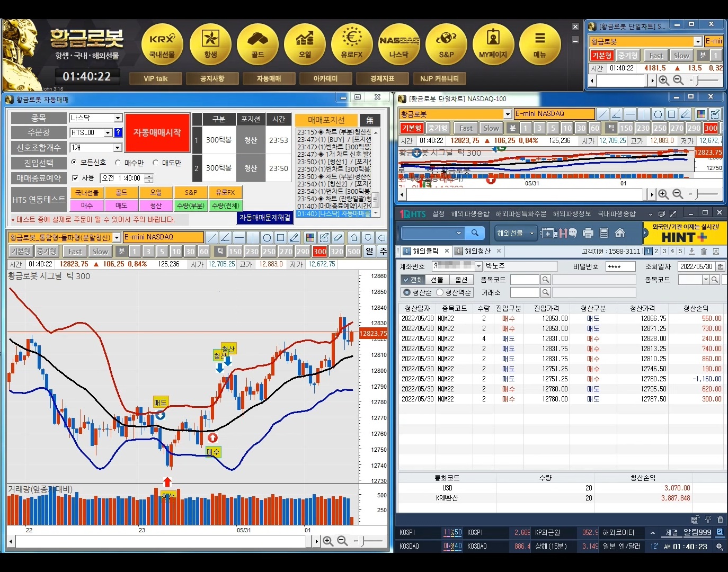Click the home icon in 1QHTS toolbar
Image resolution: width=728 pixels, height=572 pixels.
coord(620,233)
